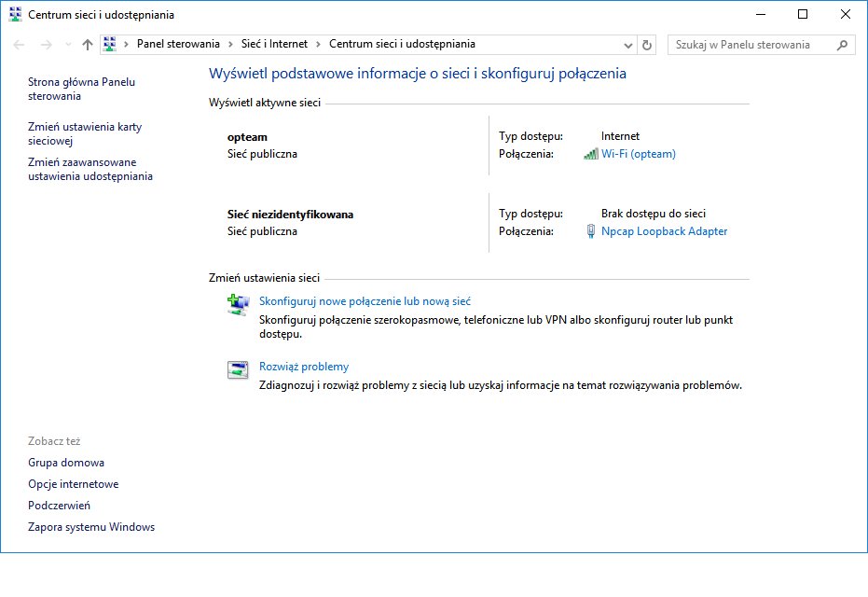Viewport: 868px width, 597px height.
Task: Navigate up one level with up arrow
Action: (88, 45)
